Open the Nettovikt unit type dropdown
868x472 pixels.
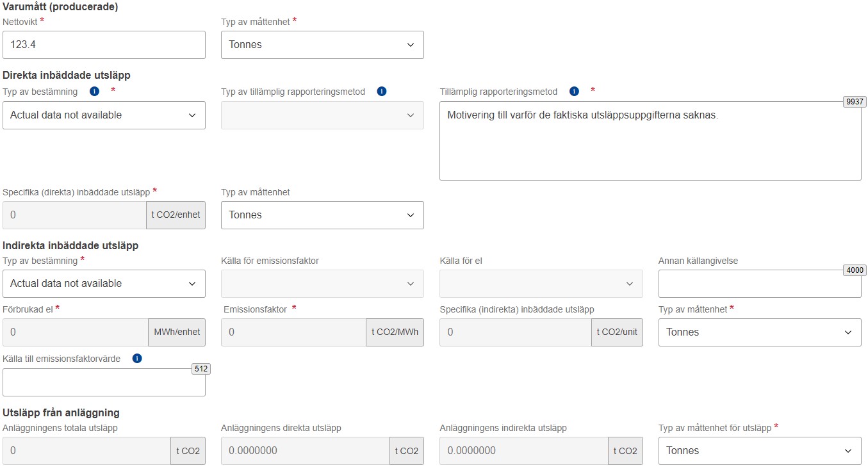click(322, 45)
